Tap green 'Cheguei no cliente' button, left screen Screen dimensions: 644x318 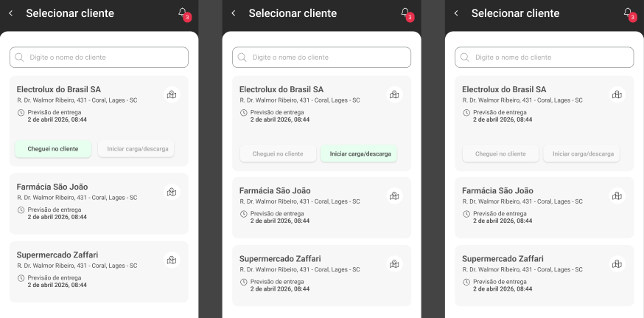[53, 149]
